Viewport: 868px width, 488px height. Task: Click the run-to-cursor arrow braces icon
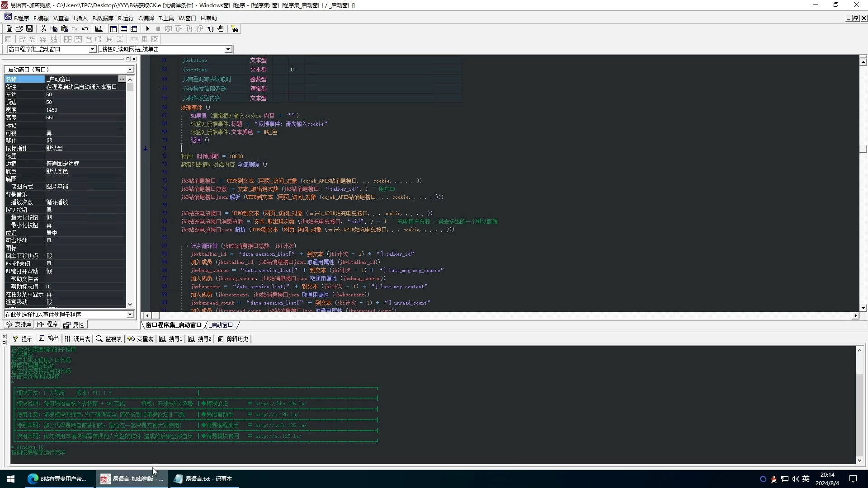(210, 29)
